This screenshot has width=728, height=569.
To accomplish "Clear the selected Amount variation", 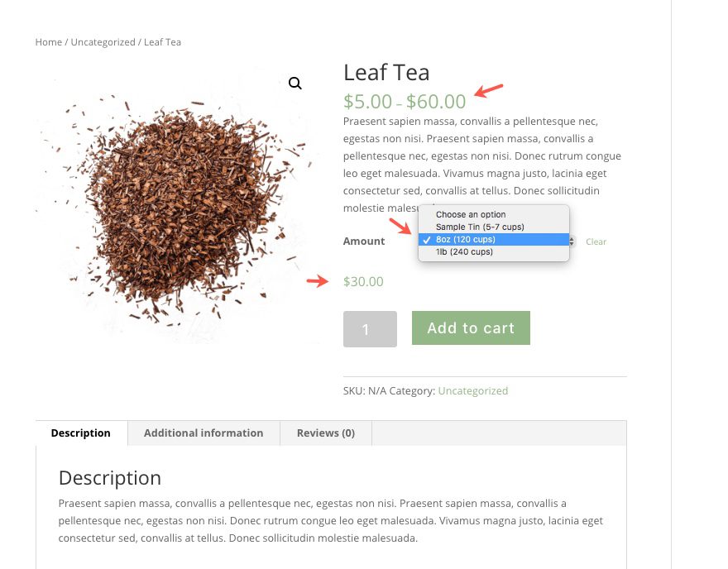I will [x=596, y=242].
